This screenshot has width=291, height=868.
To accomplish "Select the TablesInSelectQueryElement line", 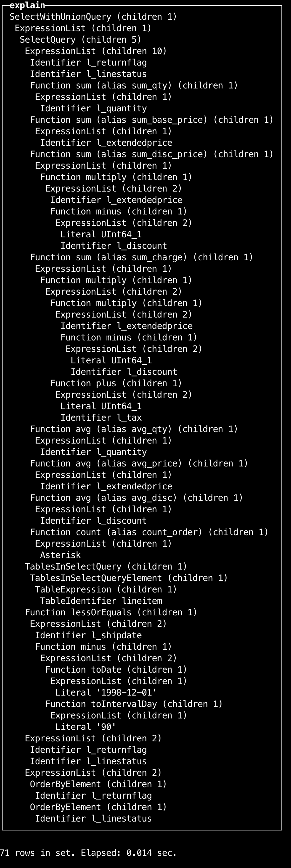I will [129, 578].
